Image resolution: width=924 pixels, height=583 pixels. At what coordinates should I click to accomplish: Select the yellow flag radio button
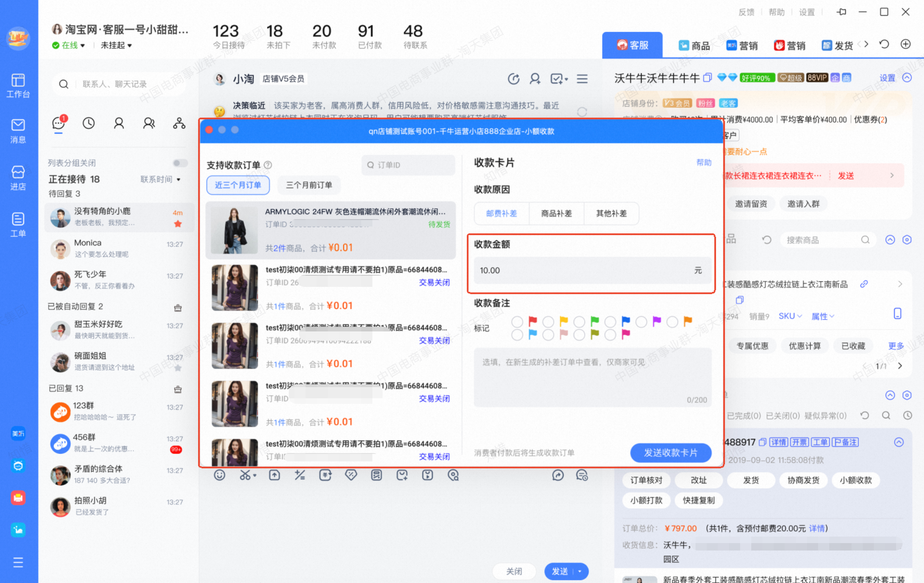click(548, 322)
